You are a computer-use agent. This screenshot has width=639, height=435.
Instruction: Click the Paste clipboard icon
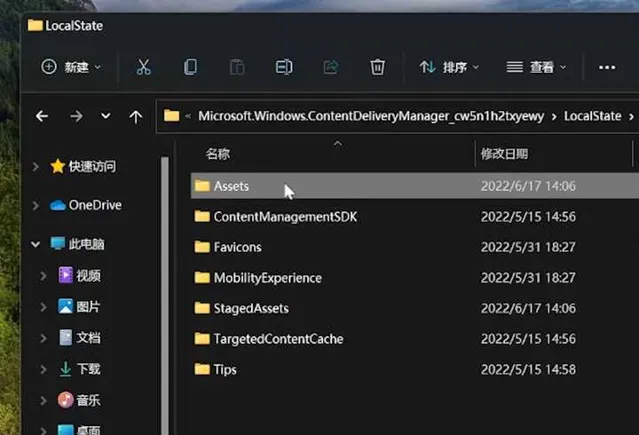point(237,67)
